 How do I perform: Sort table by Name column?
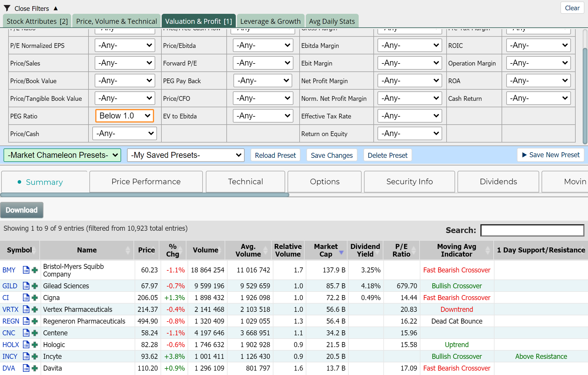[x=87, y=250]
